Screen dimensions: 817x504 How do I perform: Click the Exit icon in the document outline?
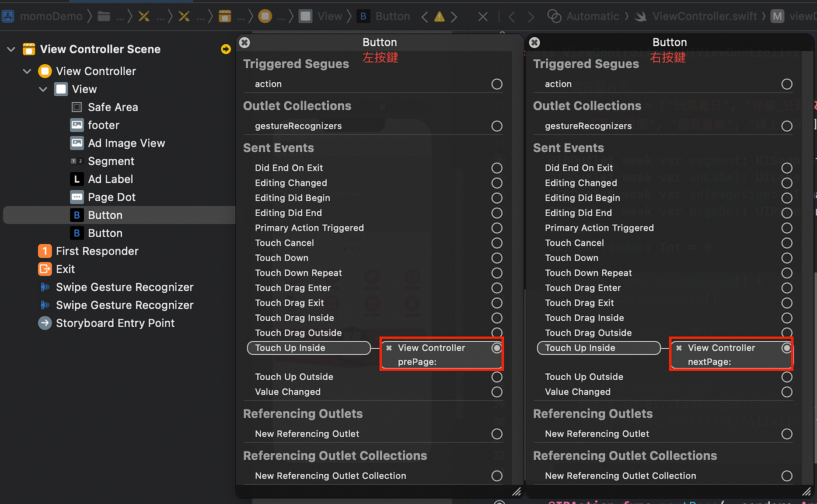(x=46, y=269)
